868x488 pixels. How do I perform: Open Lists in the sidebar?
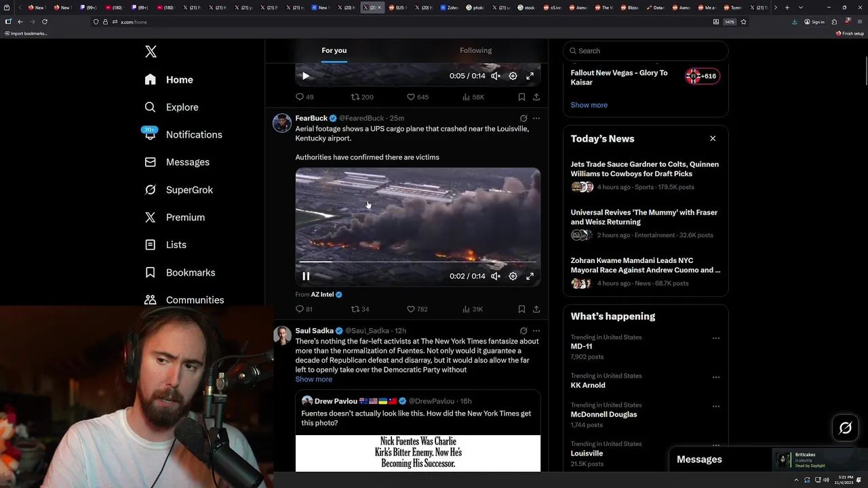(x=165, y=245)
